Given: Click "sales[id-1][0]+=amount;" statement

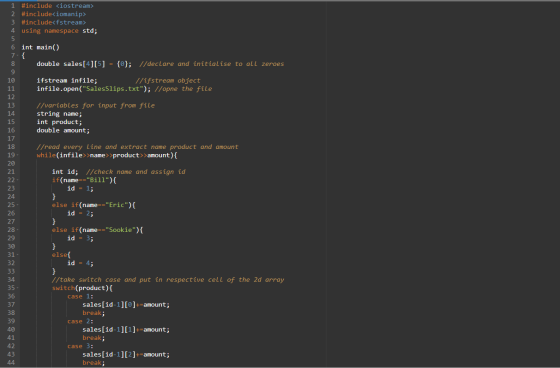Looking at the screenshot, I should (x=126, y=305).
